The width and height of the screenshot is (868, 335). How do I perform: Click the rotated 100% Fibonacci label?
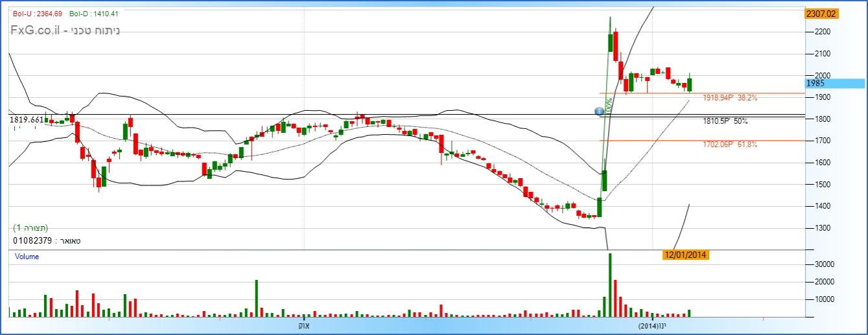click(x=609, y=106)
